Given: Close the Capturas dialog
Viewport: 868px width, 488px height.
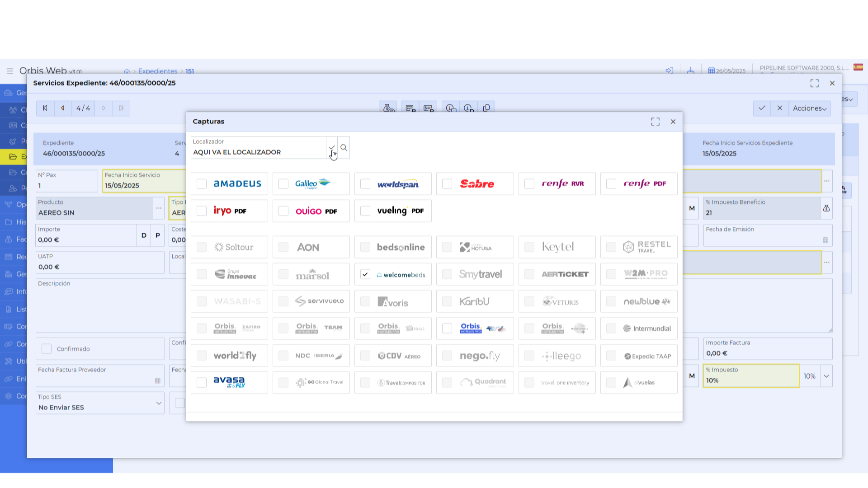Looking at the screenshot, I should pos(673,122).
